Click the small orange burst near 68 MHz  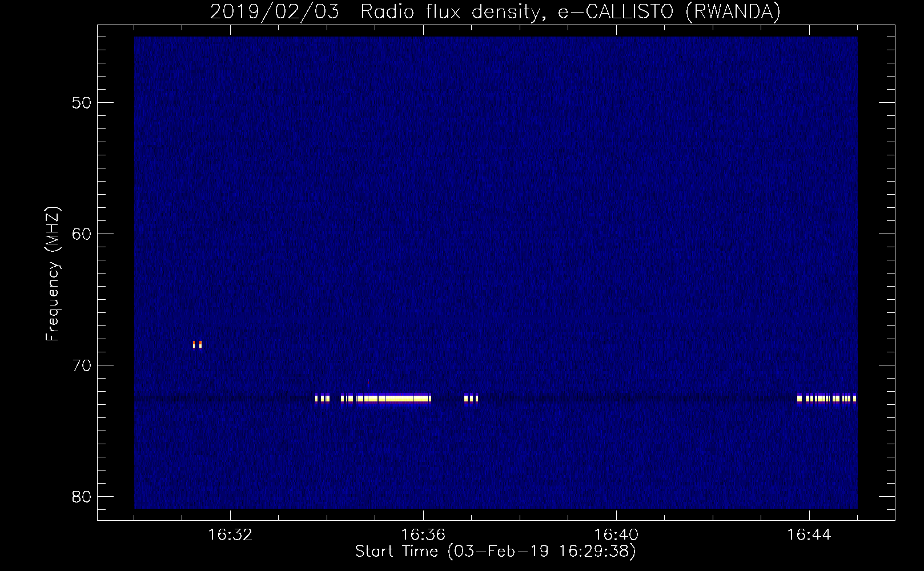tap(197, 344)
